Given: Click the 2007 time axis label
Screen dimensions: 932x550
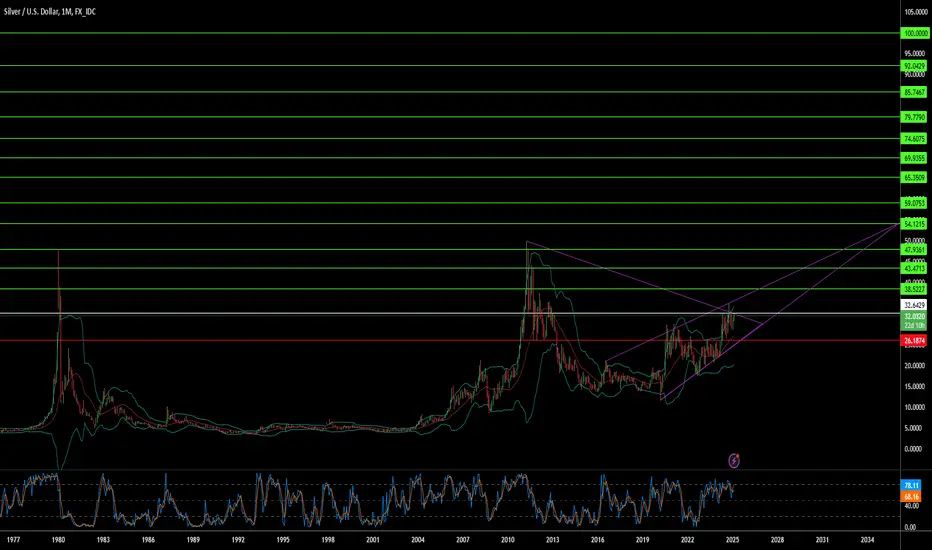Looking at the screenshot, I should [x=462, y=540].
